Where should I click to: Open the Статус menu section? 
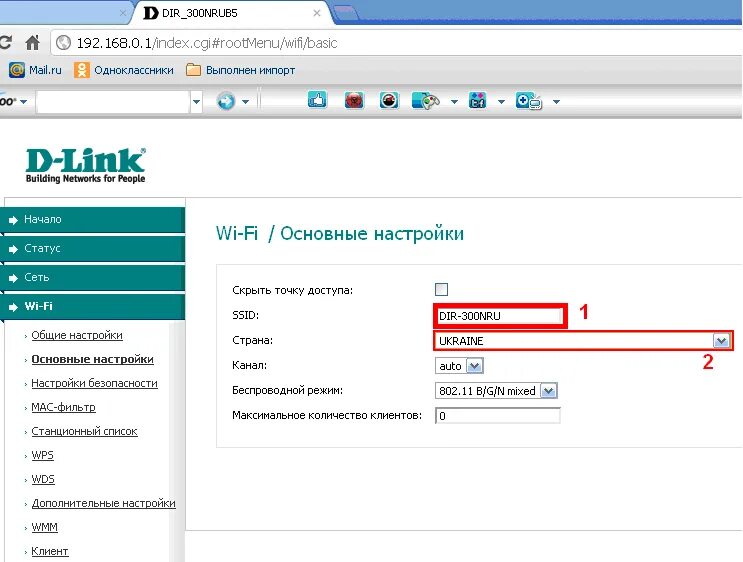tap(93, 248)
